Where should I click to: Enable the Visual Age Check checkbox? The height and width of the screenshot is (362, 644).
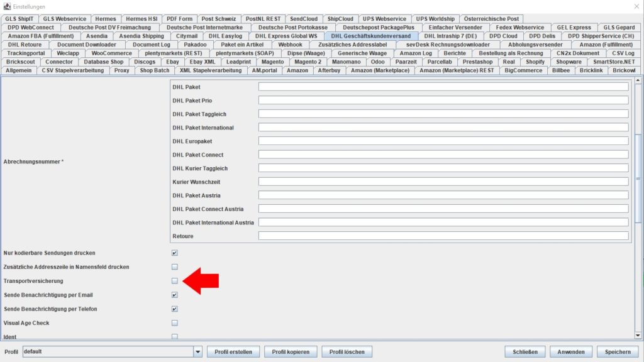pos(175,323)
